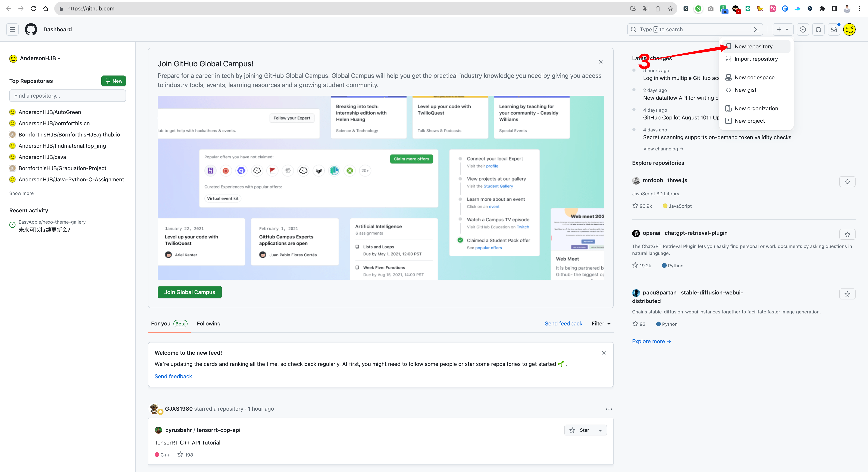
Task: Click the Type / to search box
Action: click(689, 30)
